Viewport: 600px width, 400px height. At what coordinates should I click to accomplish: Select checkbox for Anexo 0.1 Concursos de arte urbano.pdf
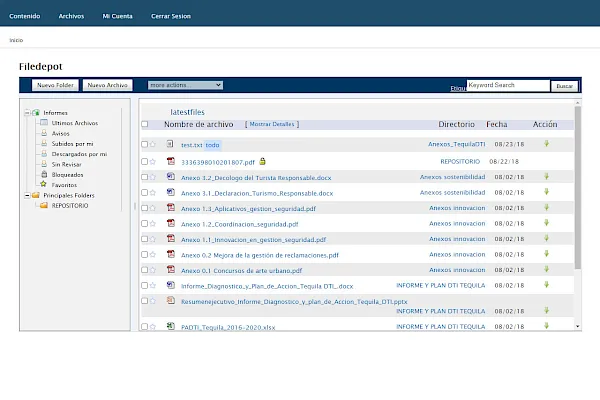(x=144, y=270)
